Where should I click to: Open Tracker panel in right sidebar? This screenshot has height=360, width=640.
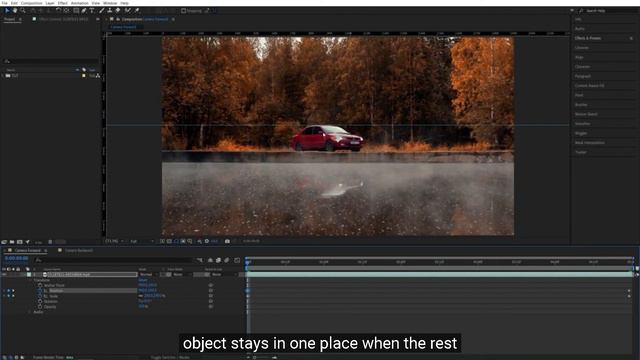580,152
